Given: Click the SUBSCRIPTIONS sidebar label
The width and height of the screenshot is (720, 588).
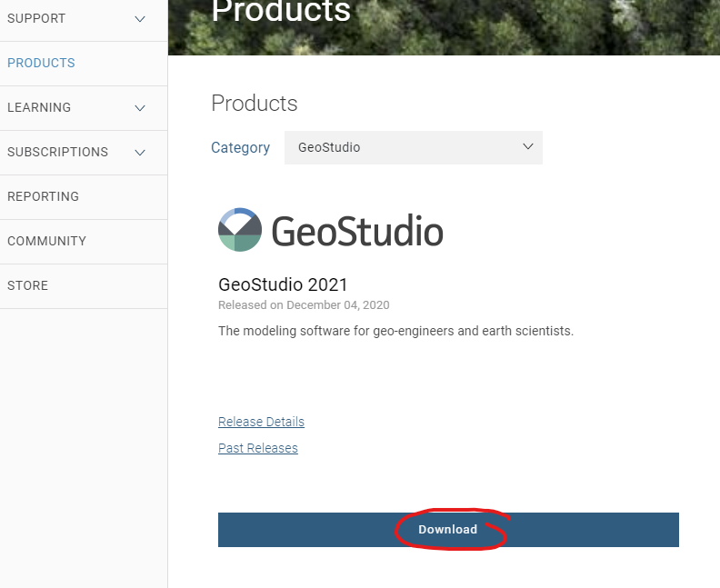Looking at the screenshot, I should point(58,152).
